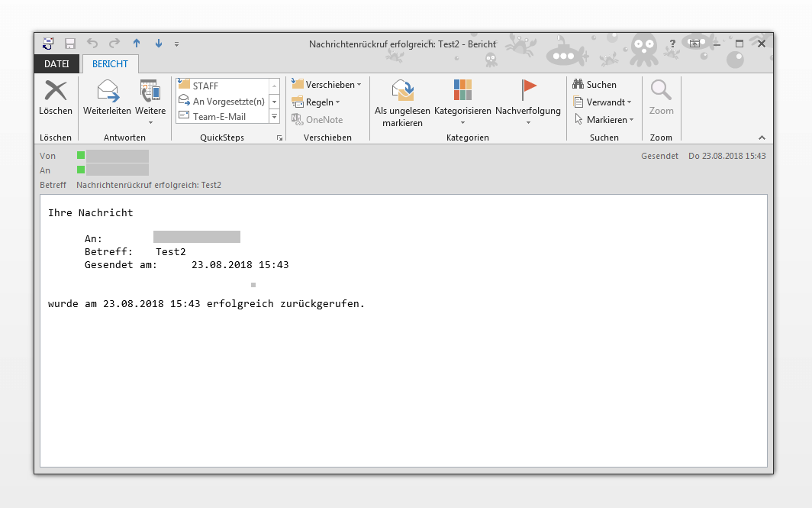Open QuickSteps dialog launcher
Viewport: 812px width, 508px height.
(279, 138)
